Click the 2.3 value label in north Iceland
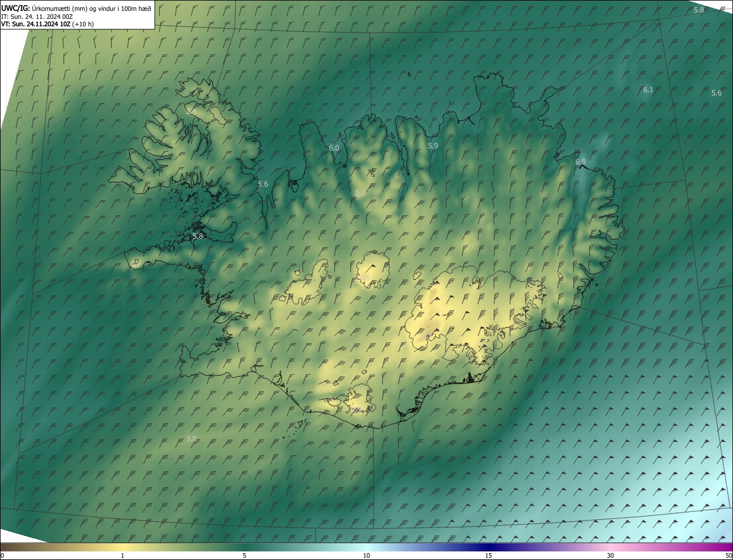The height and width of the screenshot is (560, 733). [x=360, y=194]
